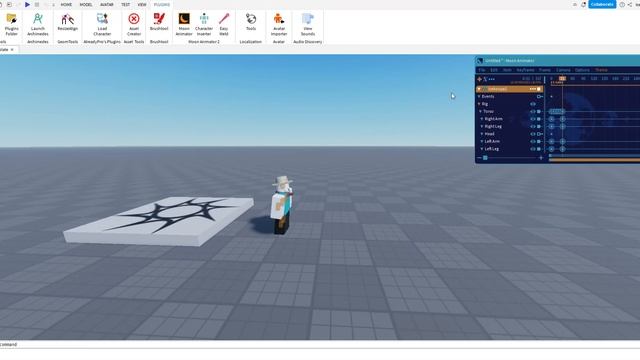Open the PLUGINS ribbon tab

162,4
